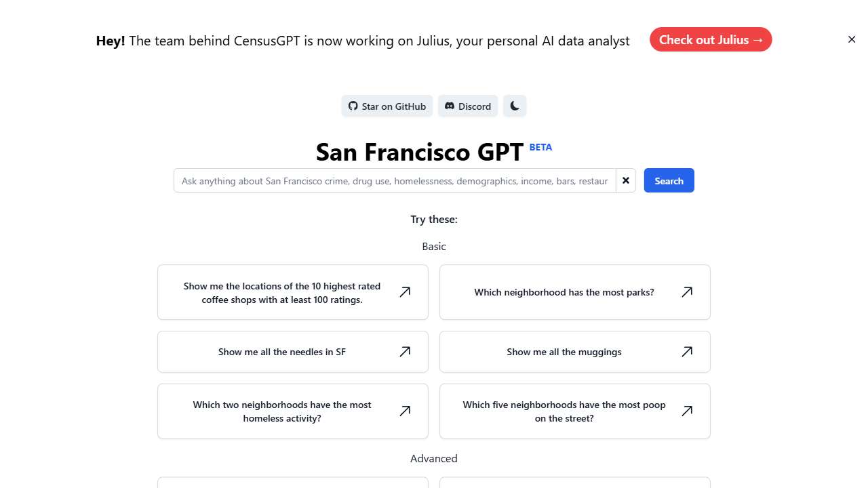The height and width of the screenshot is (488, 868).
Task: Click the arrow on the needles suggestion
Action: point(405,352)
